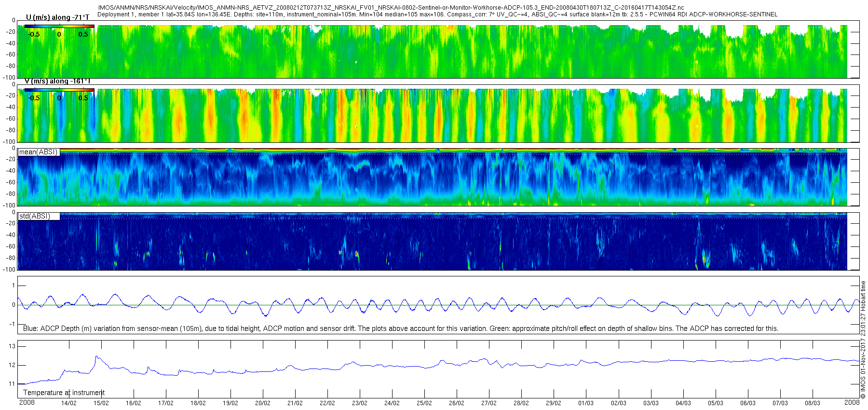Click the U velocity colorbar legend
868x410 pixels.
coord(59,27)
